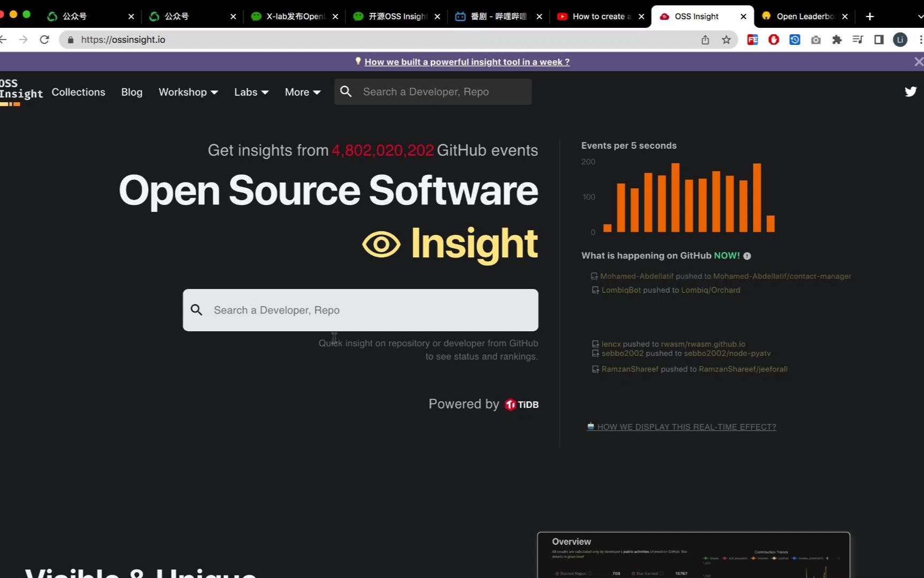Click the lock icon in address bar
924x578 pixels.
[x=71, y=40]
